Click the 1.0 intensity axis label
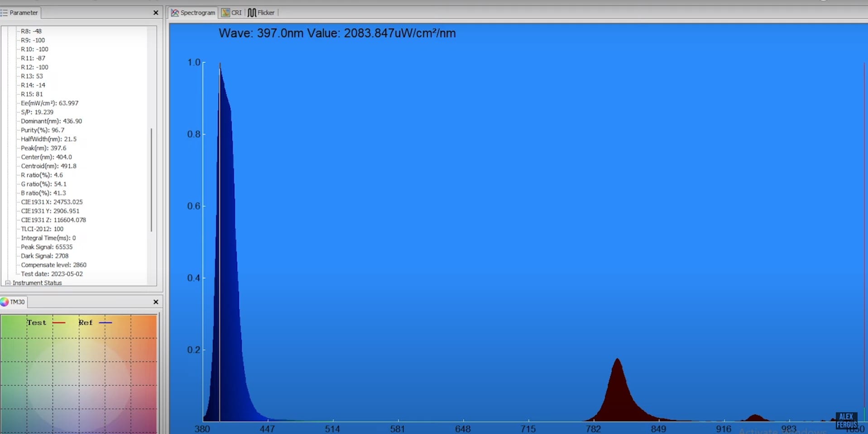This screenshot has height=434, width=868. [194, 62]
